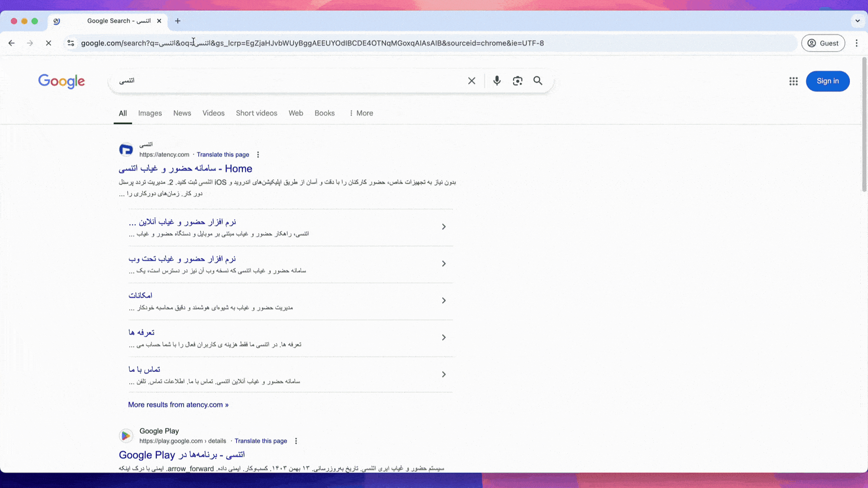Expand chevron for حضور و غیاب تحت وب row

[x=443, y=264]
